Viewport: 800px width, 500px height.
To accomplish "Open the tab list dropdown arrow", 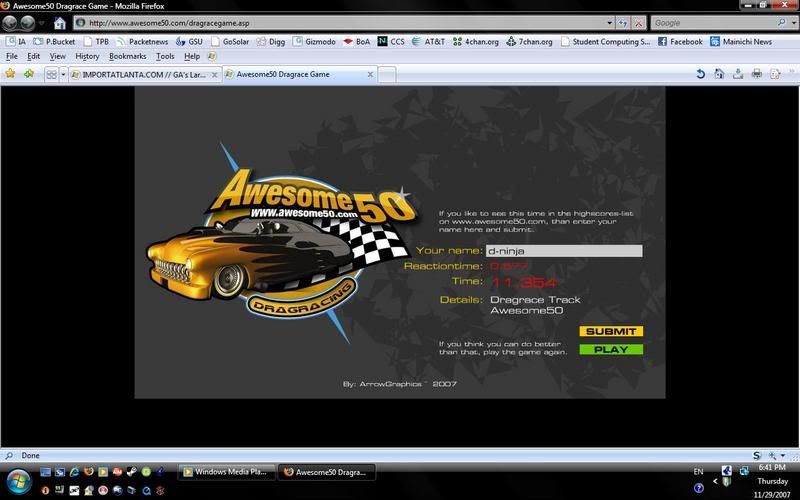I will (63, 74).
